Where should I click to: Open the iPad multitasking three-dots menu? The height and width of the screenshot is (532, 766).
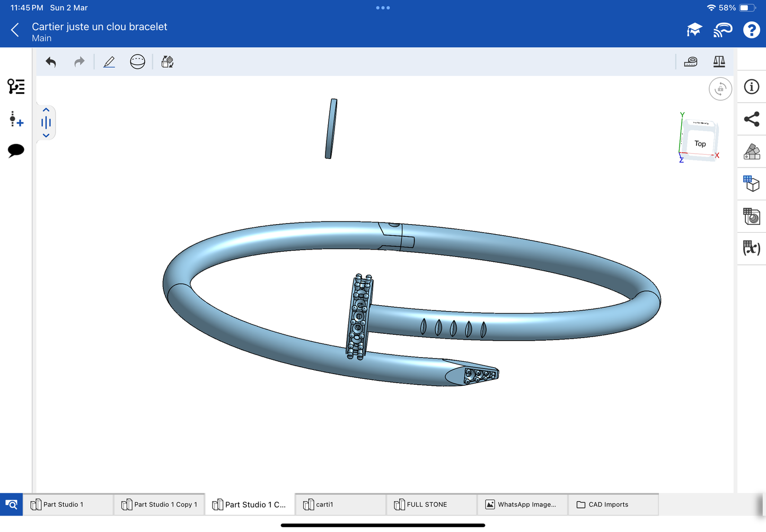pos(383,8)
